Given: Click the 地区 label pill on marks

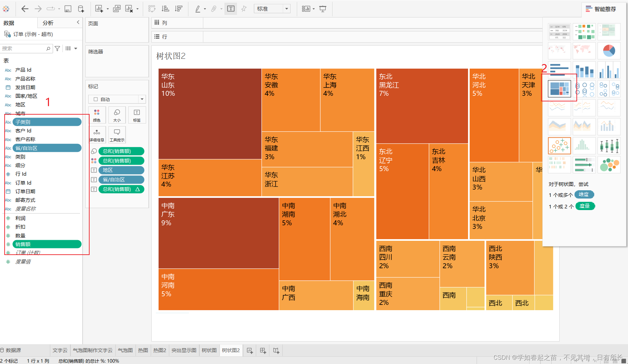Looking at the screenshot, I should click(x=121, y=170).
